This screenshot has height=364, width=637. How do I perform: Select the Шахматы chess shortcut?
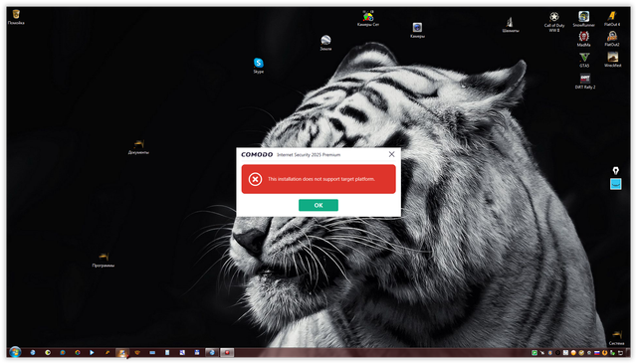click(x=511, y=25)
